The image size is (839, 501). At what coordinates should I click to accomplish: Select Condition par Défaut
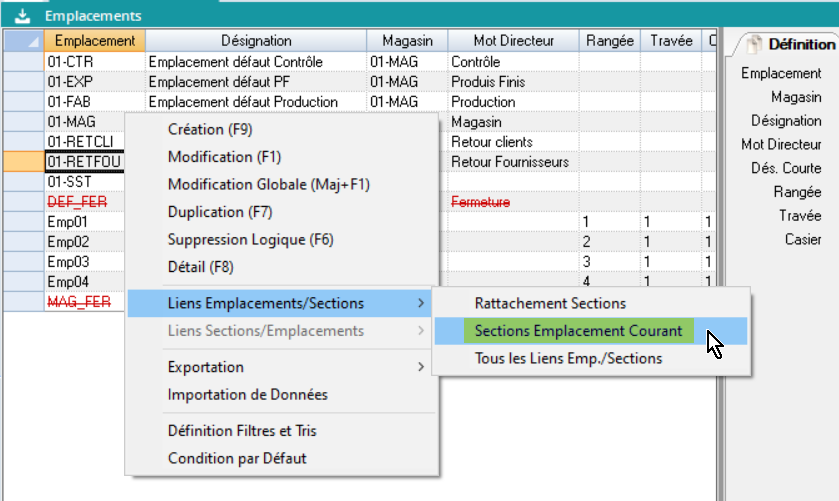[x=236, y=458]
